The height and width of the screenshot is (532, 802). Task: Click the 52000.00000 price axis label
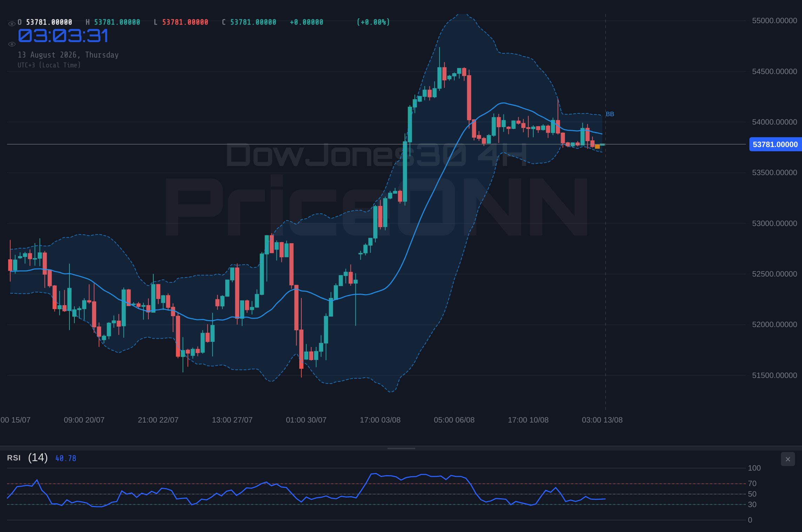pos(775,325)
